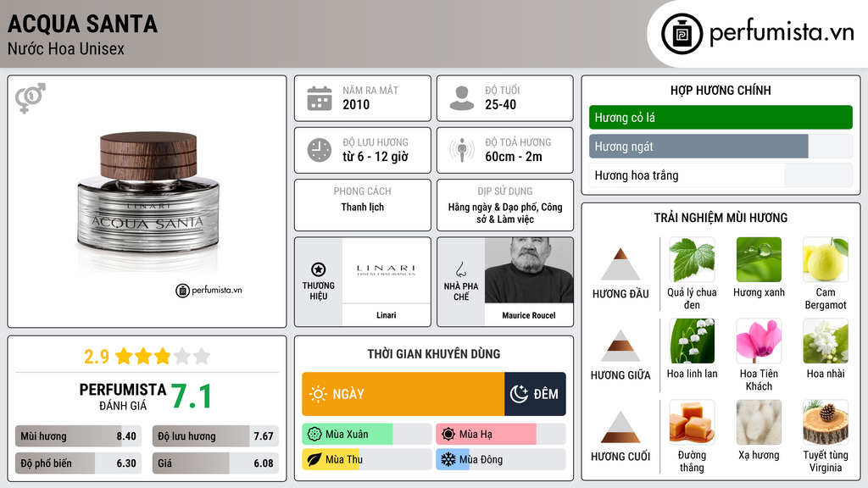Click the Hợp hương chính heading

(x=721, y=90)
